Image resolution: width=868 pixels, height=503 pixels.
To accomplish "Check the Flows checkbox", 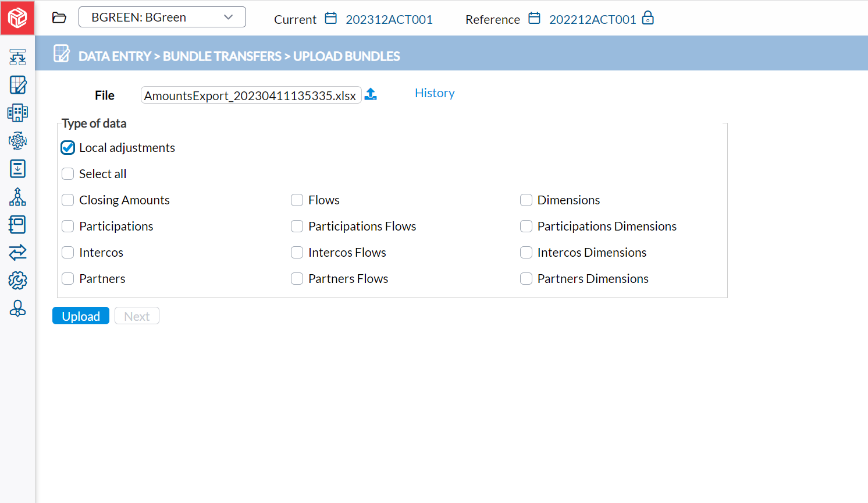I will 297,200.
